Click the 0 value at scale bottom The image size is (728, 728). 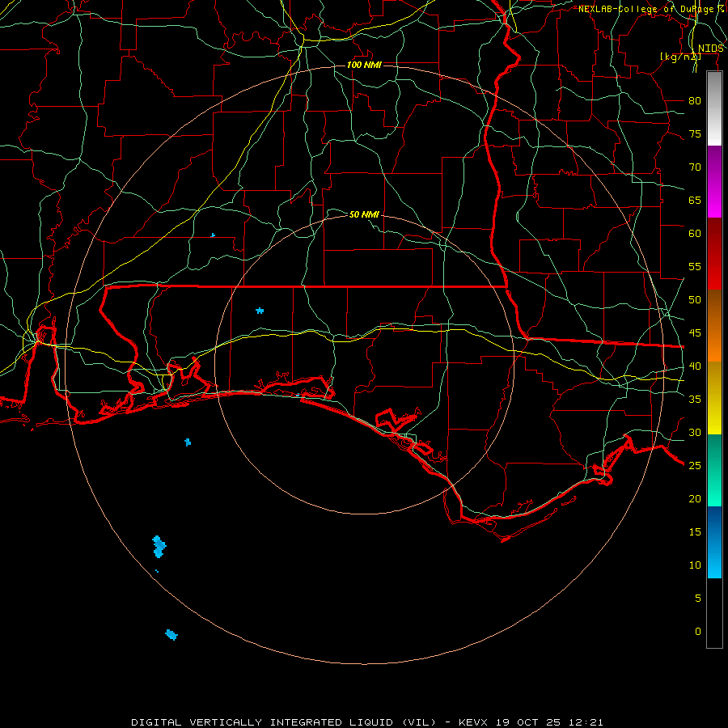698,632
